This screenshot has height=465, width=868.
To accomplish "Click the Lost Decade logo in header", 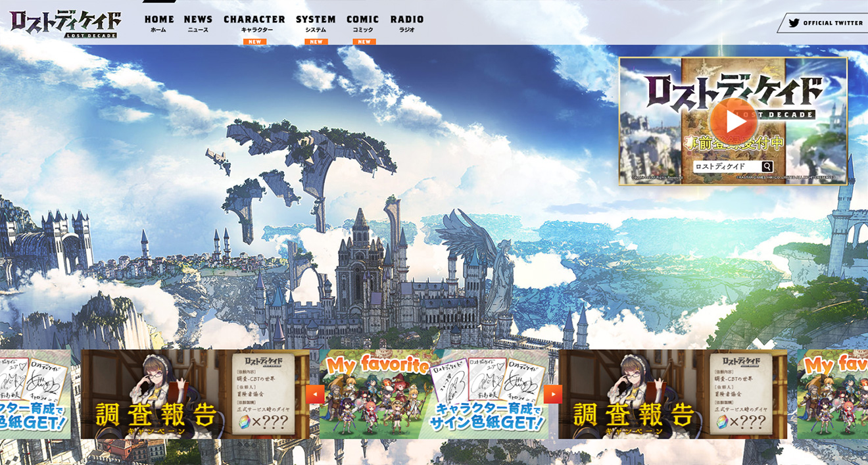I will [x=65, y=24].
